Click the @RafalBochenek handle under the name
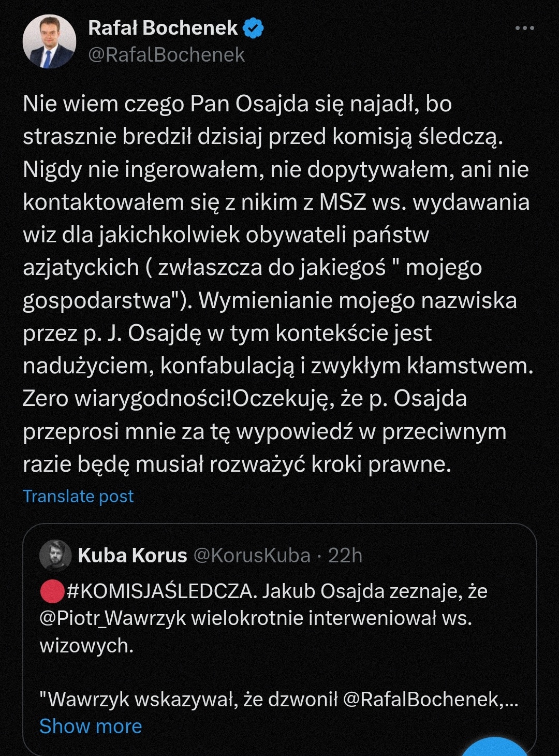 click(x=167, y=55)
